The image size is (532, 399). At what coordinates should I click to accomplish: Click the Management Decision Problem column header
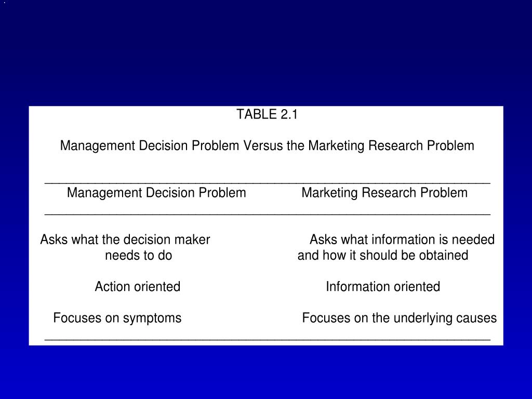coord(156,193)
